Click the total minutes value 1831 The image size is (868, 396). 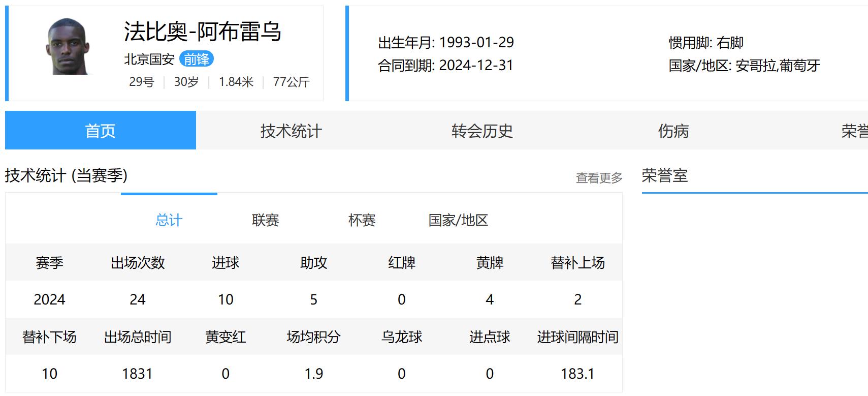coord(138,374)
